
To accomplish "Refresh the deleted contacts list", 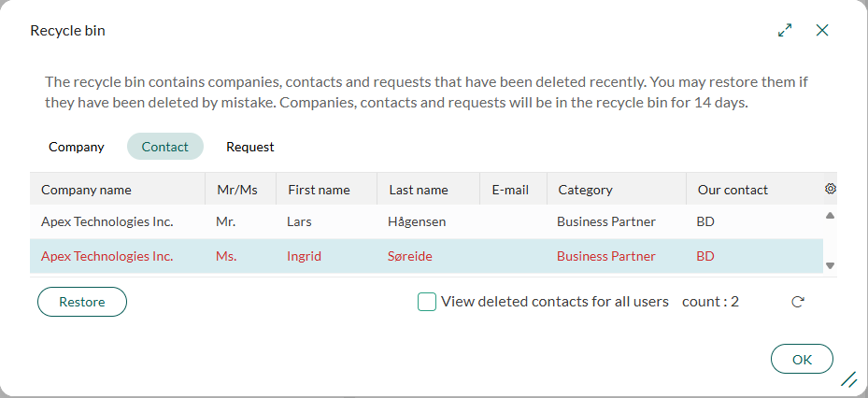I will point(797,302).
